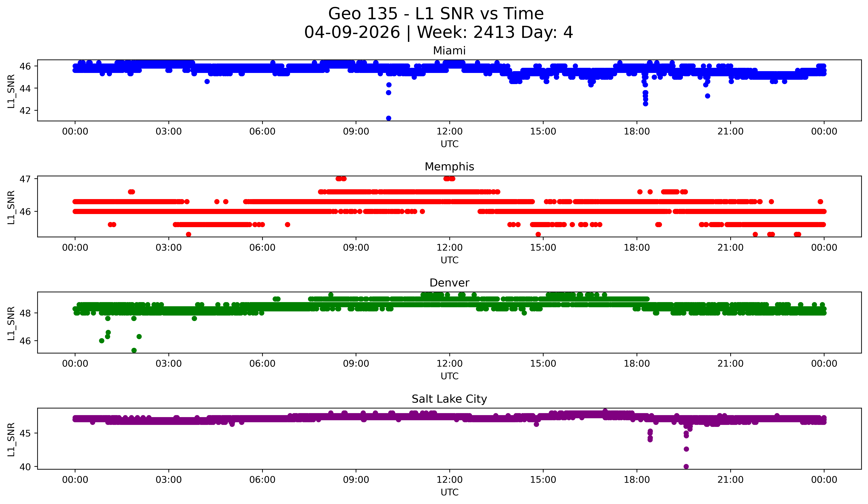
Task: Click the Denver subplot title
Action: click(x=449, y=283)
